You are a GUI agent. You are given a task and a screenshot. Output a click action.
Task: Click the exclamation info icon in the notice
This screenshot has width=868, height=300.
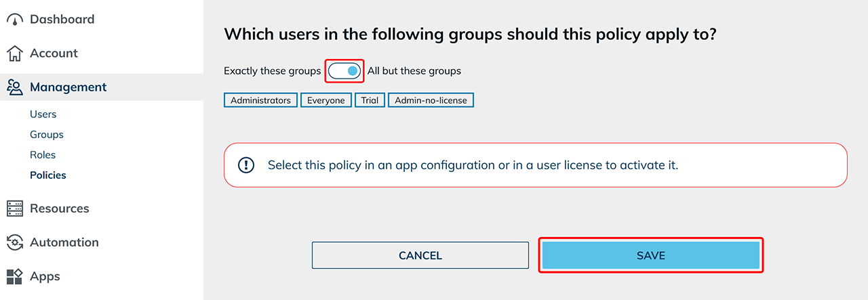point(245,165)
